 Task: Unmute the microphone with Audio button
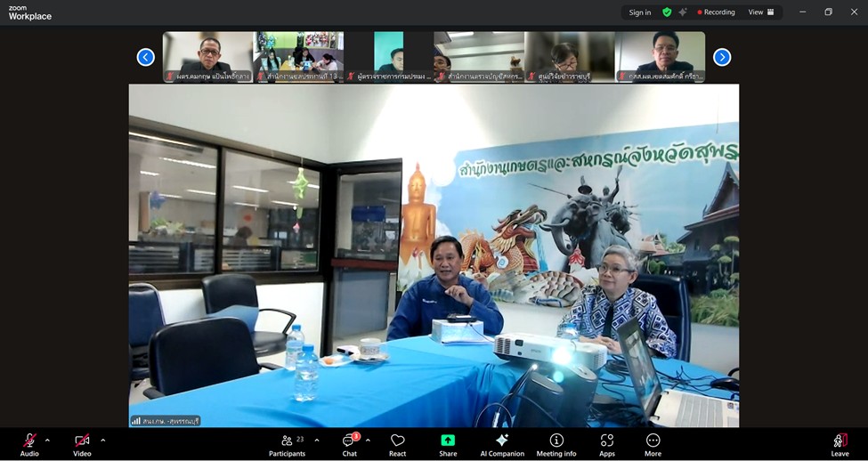point(29,441)
